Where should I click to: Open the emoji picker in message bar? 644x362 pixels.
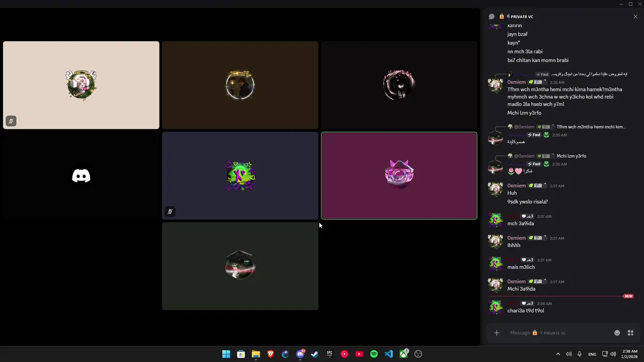(x=617, y=333)
